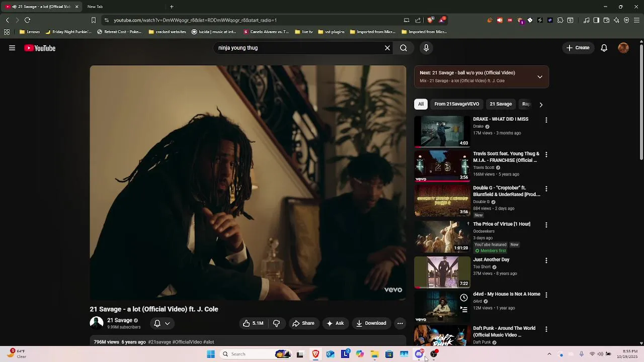Open options menu for d4vd video
The width and height of the screenshot is (644, 362).
(546, 295)
